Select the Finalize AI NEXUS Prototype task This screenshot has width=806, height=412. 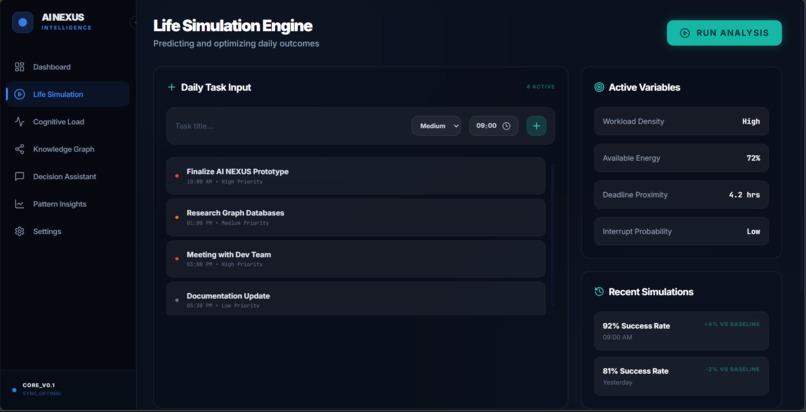(356, 176)
